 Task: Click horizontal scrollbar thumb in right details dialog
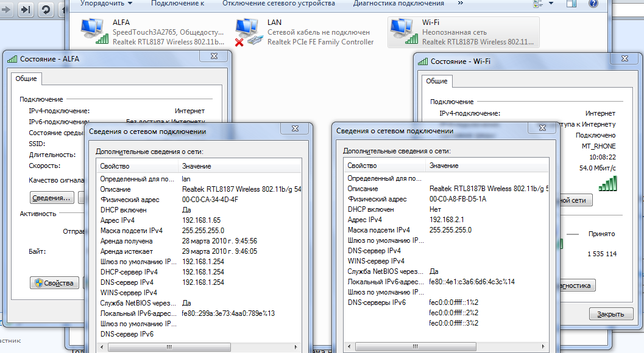(x=416, y=346)
